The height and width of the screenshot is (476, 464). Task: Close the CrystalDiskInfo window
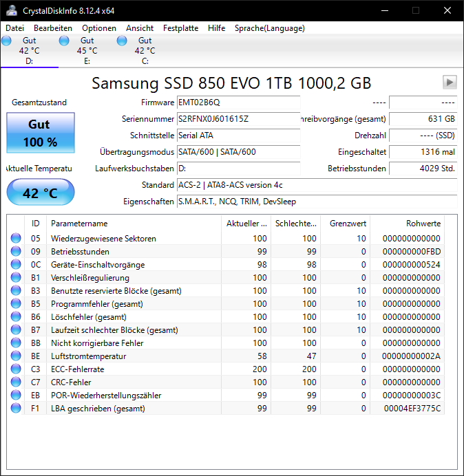(x=447, y=10)
